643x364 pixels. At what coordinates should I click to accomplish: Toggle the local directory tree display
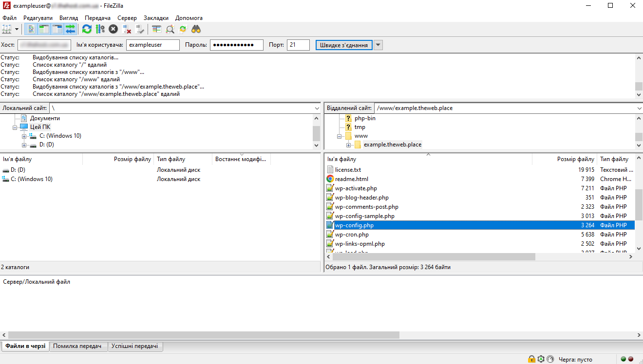[44, 29]
